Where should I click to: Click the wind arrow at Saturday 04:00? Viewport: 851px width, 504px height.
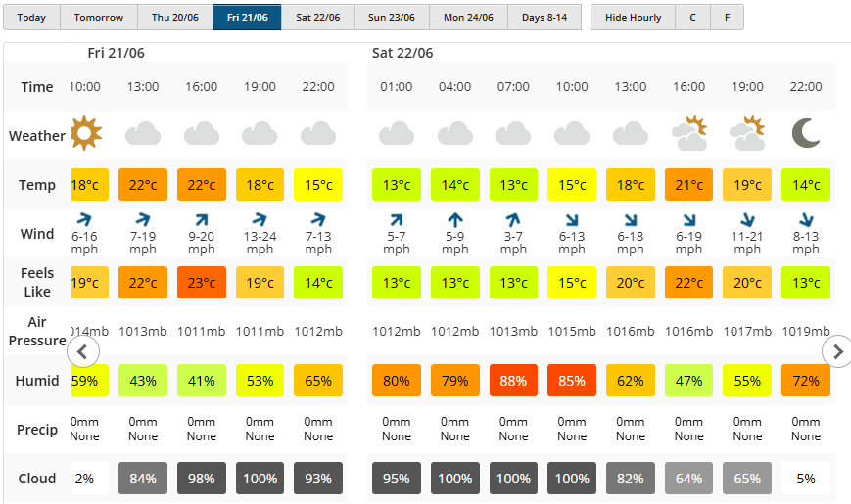(x=454, y=220)
